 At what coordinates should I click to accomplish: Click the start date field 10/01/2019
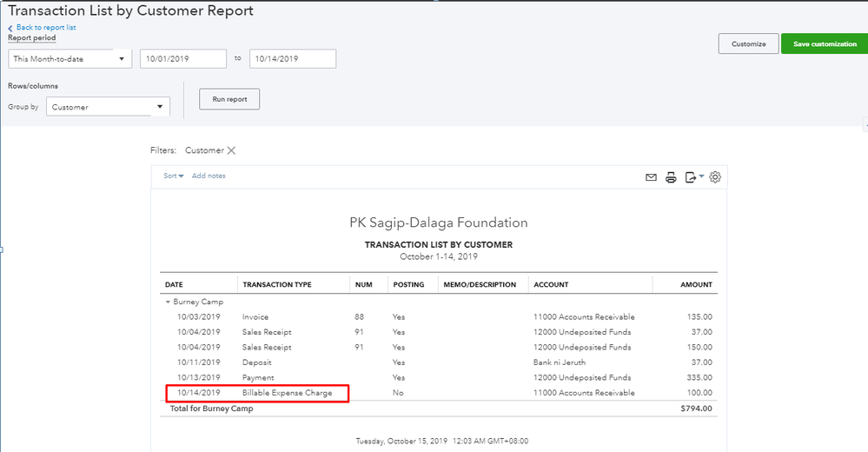tap(182, 59)
